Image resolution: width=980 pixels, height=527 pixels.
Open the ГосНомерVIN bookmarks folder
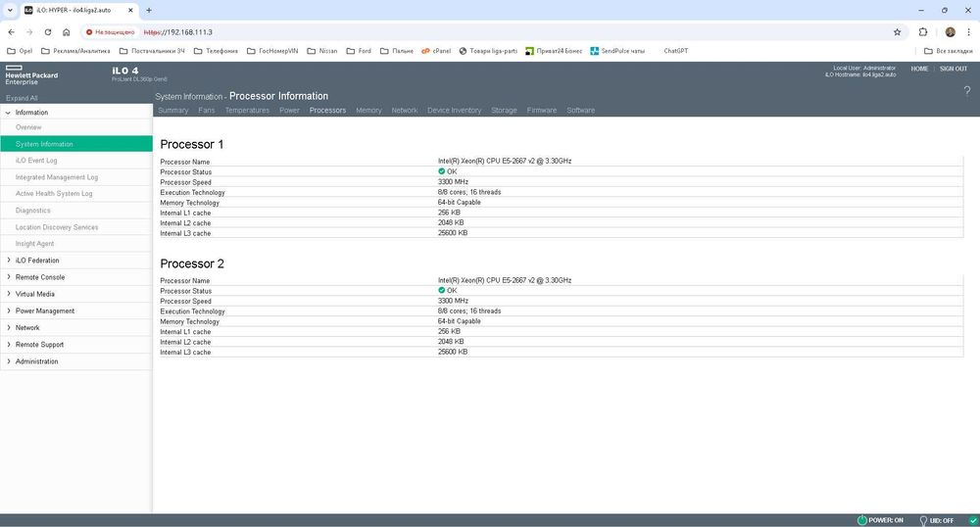[x=272, y=51]
